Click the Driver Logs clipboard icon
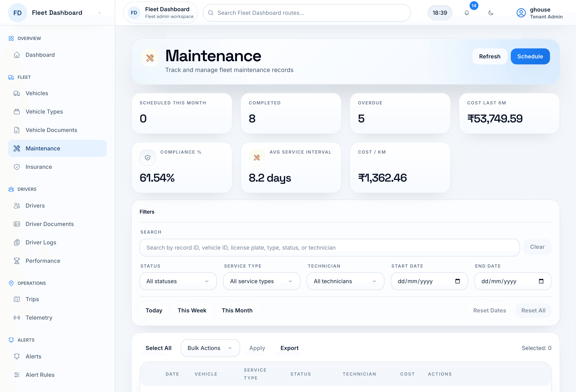The height and width of the screenshot is (392, 576). coord(17,242)
